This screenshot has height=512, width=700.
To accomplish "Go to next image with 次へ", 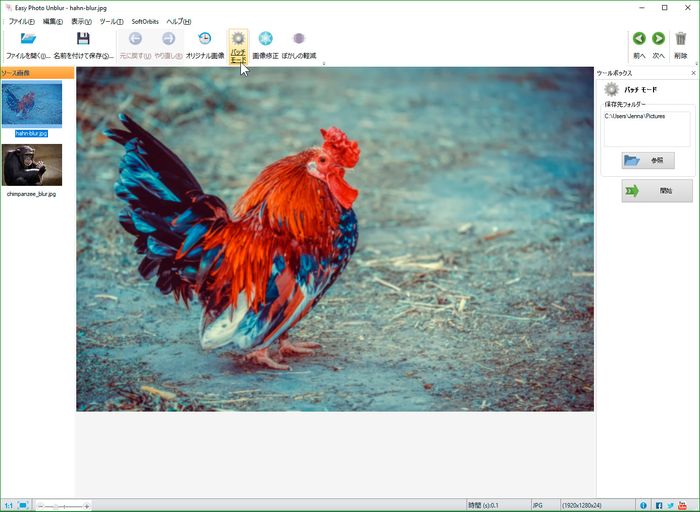I will [659, 40].
